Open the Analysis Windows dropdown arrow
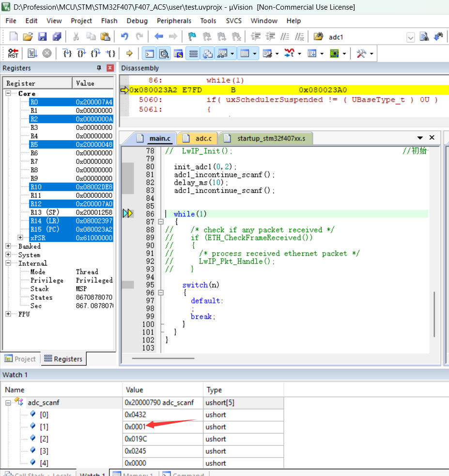449x476 pixels. 299,54
